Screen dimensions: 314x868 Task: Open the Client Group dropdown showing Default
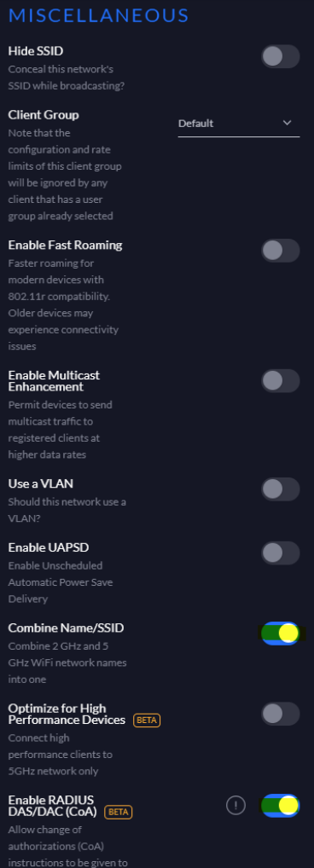coord(239,124)
